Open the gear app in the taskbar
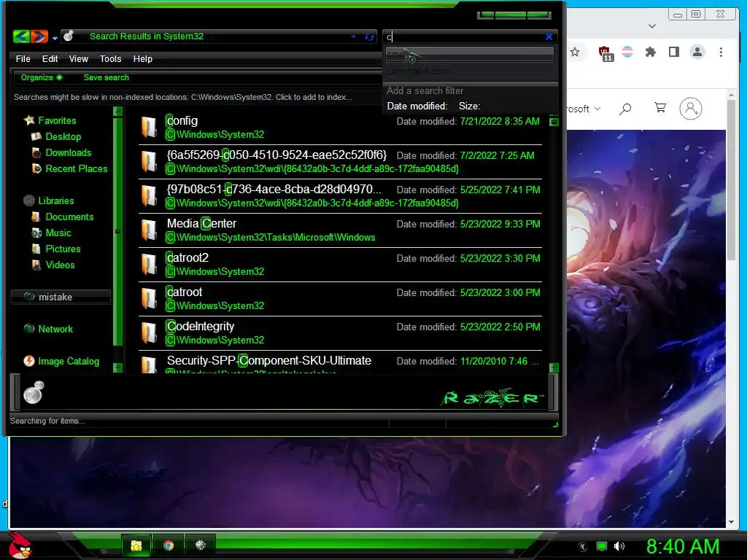 click(x=201, y=545)
